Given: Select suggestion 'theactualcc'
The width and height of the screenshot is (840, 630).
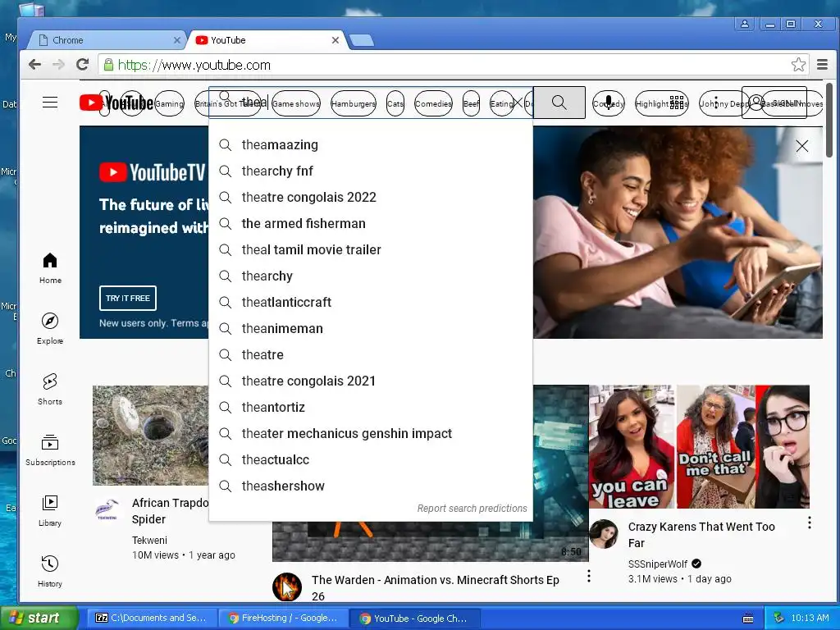Looking at the screenshot, I should tap(371, 459).
